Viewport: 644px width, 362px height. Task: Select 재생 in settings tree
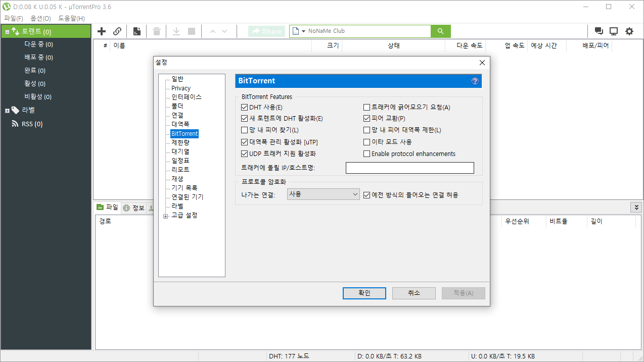(177, 179)
